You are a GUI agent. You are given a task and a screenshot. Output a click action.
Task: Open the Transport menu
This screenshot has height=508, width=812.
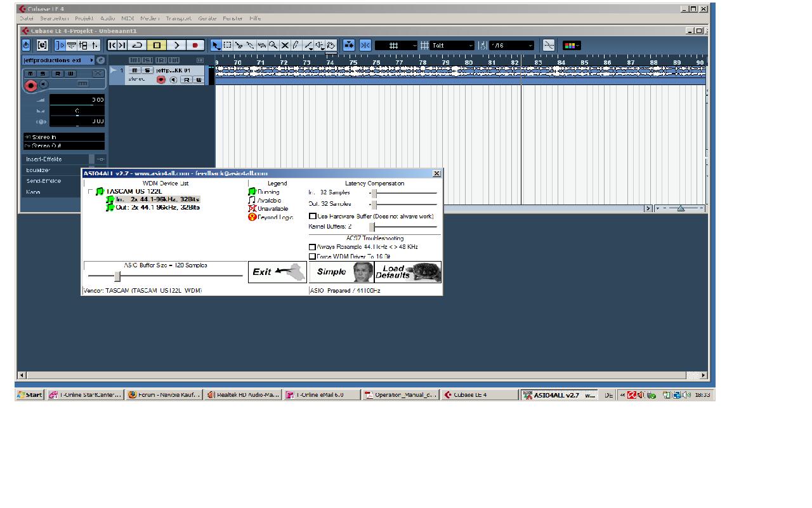tap(178, 18)
